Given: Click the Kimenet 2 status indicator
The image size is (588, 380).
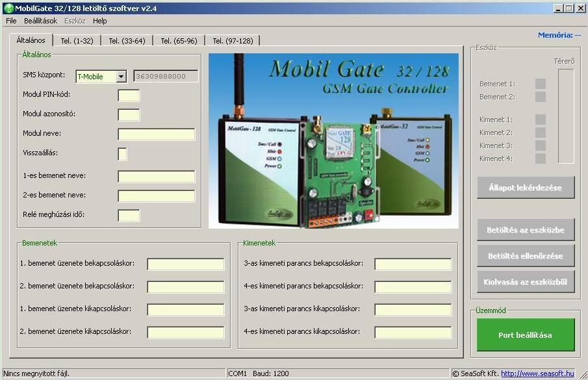Looking at the screenshot, I should click(541, 133).
